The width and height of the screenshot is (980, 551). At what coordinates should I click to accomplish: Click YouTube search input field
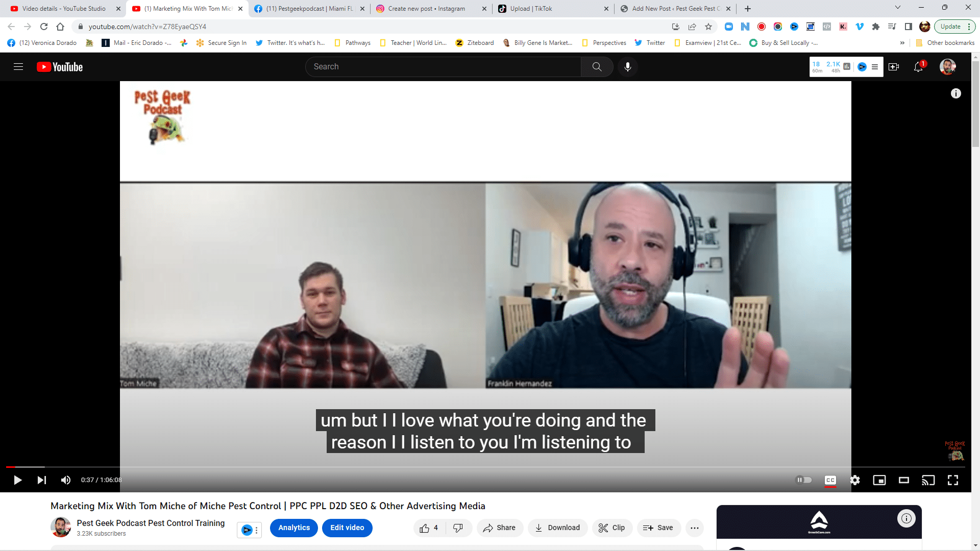(444, 66)
